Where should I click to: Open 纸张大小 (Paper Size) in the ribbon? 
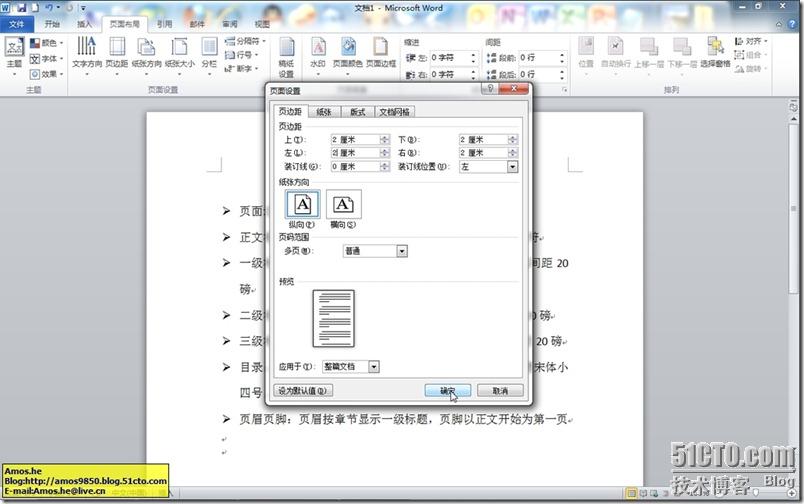pos(180,53)
